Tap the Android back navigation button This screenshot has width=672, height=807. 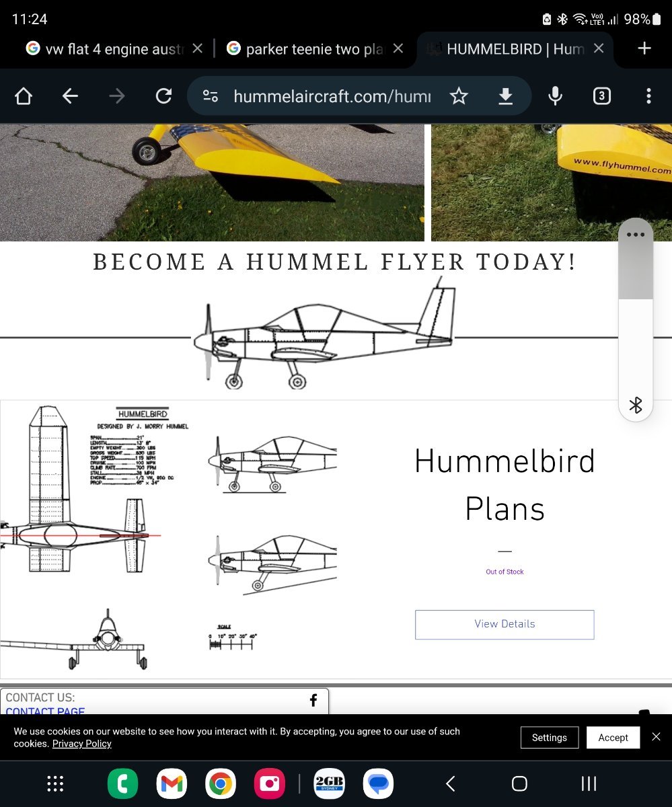click(451, 783)
